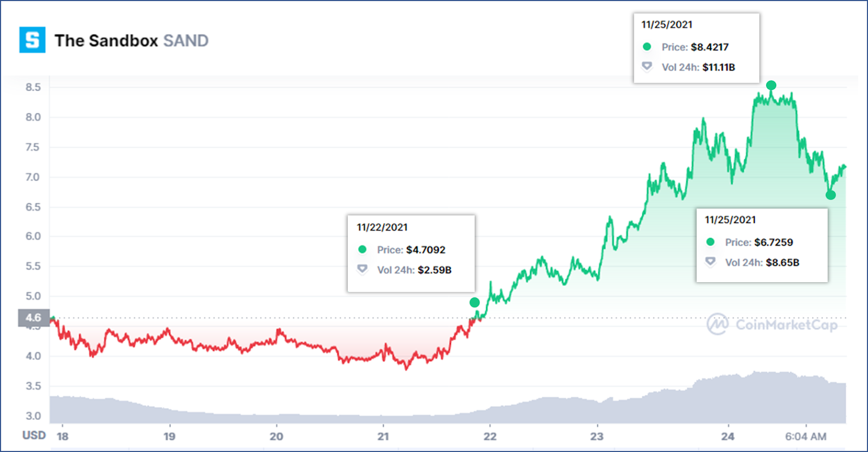This screenshot has width=868, height=452.
Task: Click the green dot marking price $6.7259
Action: [831, 195]
